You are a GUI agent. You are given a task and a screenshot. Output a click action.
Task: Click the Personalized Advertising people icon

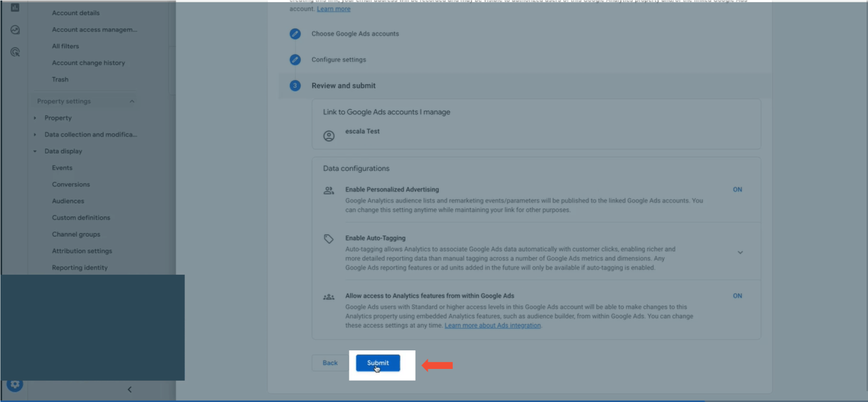click(x=329, y=191)
